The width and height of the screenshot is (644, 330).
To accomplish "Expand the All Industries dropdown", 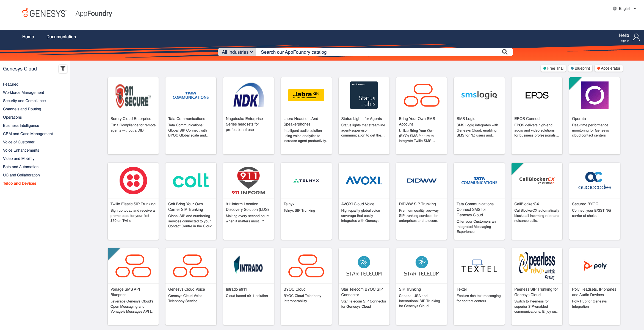I will pos(237,52).
